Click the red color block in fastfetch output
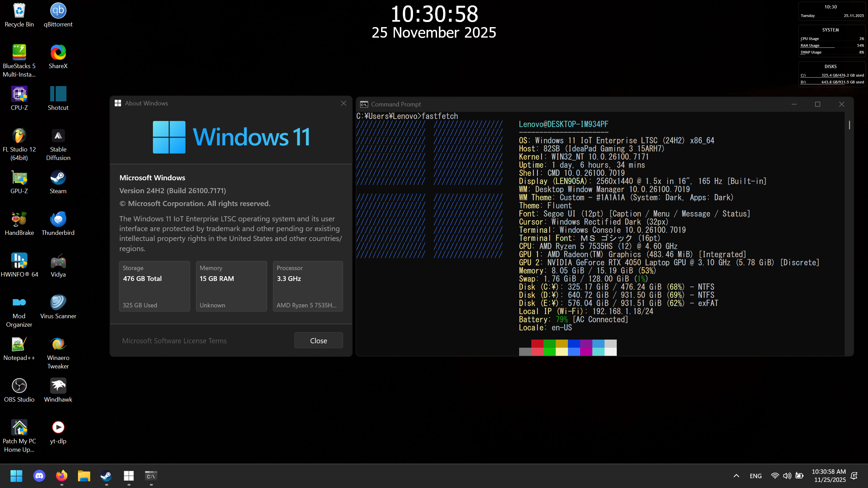 [537, 344]
